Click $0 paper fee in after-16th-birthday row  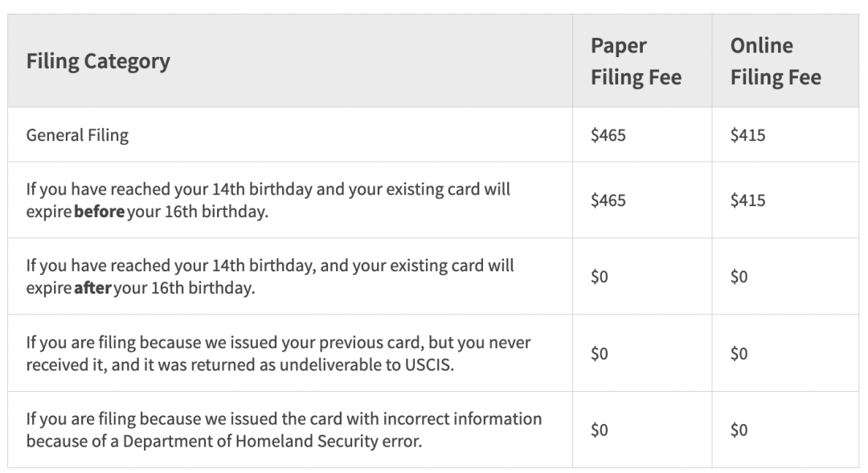tap(600, 277)
